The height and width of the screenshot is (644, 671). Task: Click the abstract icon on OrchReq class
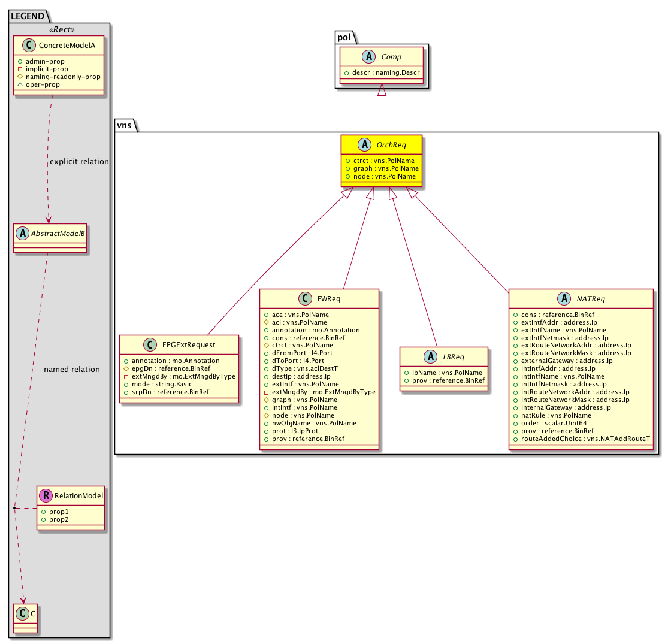click(363, 146)
